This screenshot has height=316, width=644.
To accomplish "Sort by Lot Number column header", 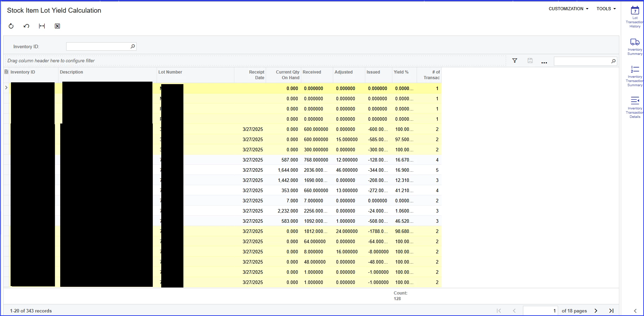I will click(x=195, y=75).
